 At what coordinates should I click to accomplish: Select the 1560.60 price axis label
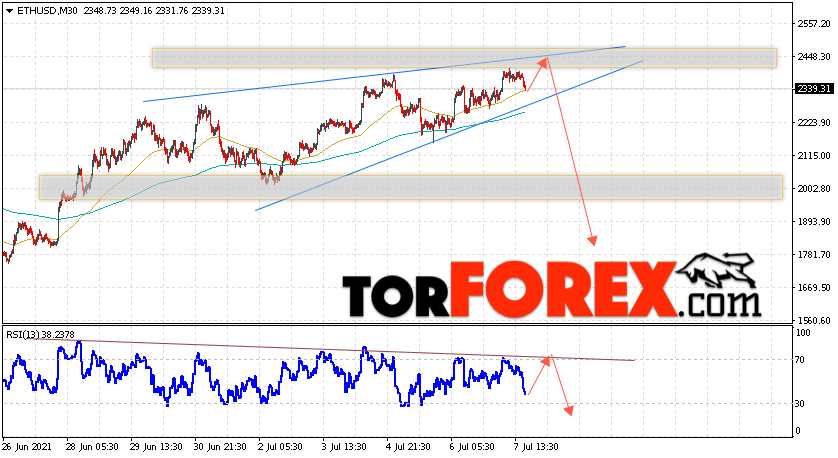coord(813,321)
